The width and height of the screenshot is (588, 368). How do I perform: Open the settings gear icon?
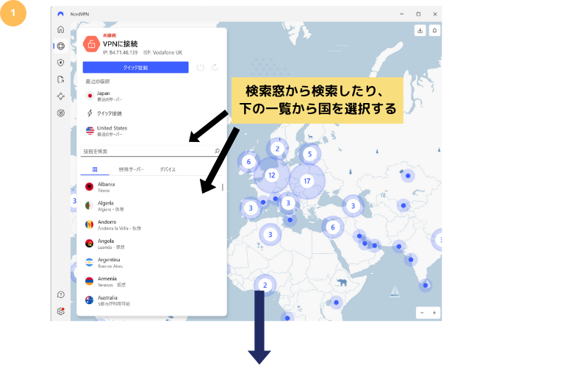[x=61, y=311]
